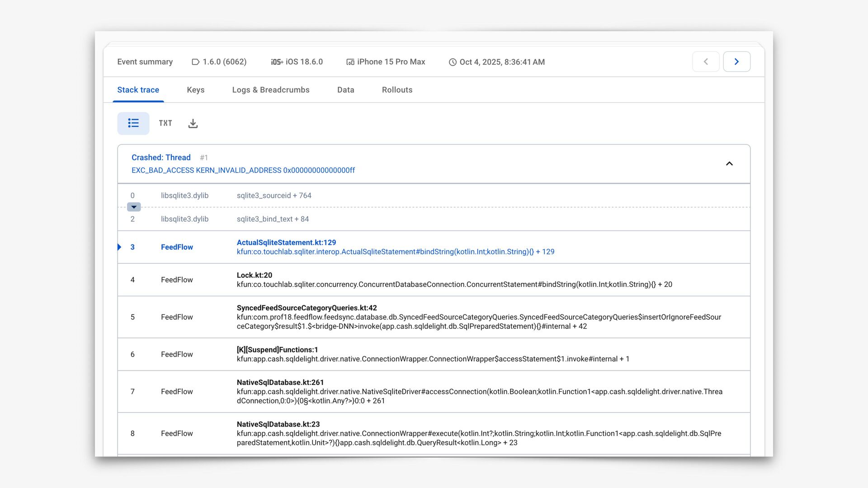Switch to list view of stack trace
This screenshot has width=868, height=488.
tap(133, 123)
